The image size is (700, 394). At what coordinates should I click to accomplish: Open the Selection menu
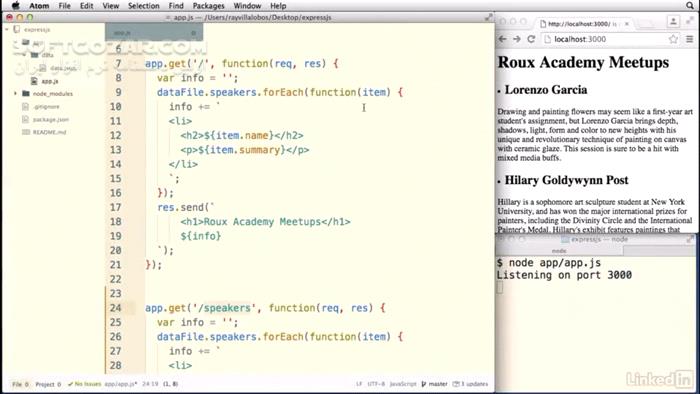pos(144,6)
